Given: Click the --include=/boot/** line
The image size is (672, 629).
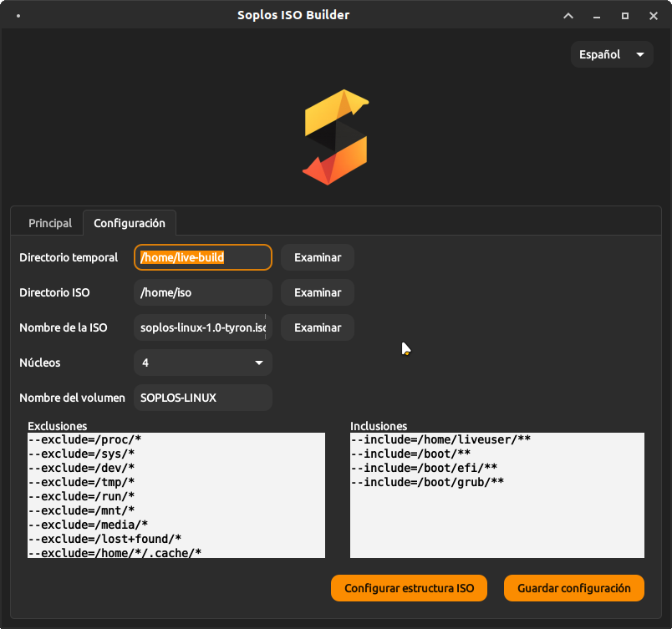Looking at the screenshot, I should (x=410, y=454).
